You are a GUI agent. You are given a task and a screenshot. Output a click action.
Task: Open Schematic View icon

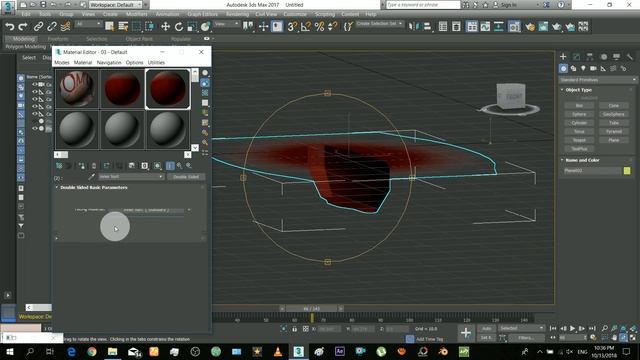499,27
